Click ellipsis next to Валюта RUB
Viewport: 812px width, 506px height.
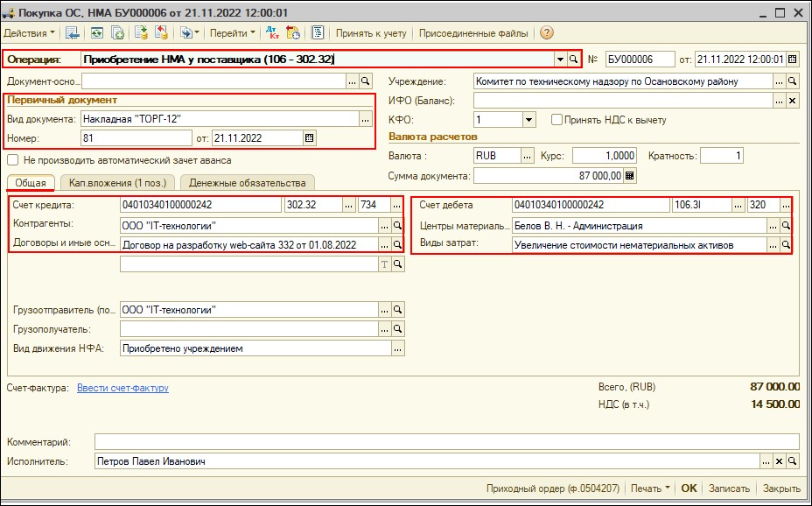tap(527, 156)
